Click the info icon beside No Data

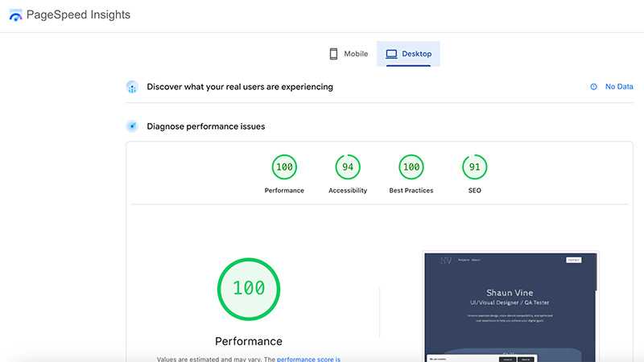(x=593, y=87)
